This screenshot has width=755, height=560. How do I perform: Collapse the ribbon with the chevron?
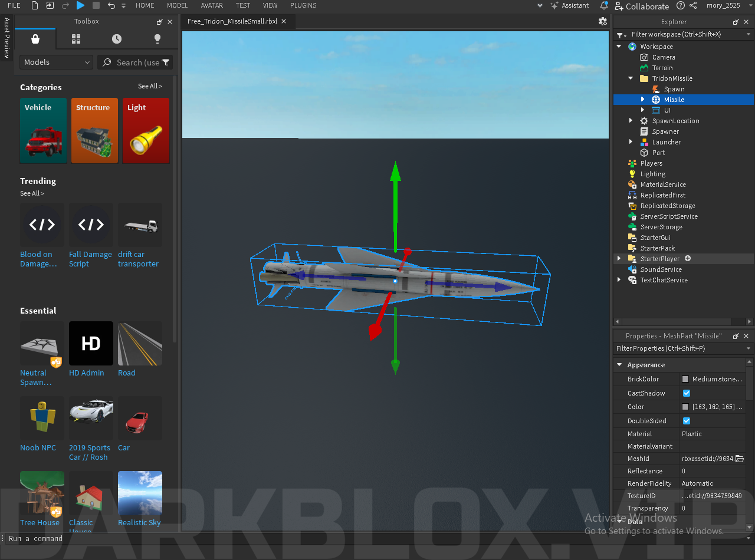[540, 5]
